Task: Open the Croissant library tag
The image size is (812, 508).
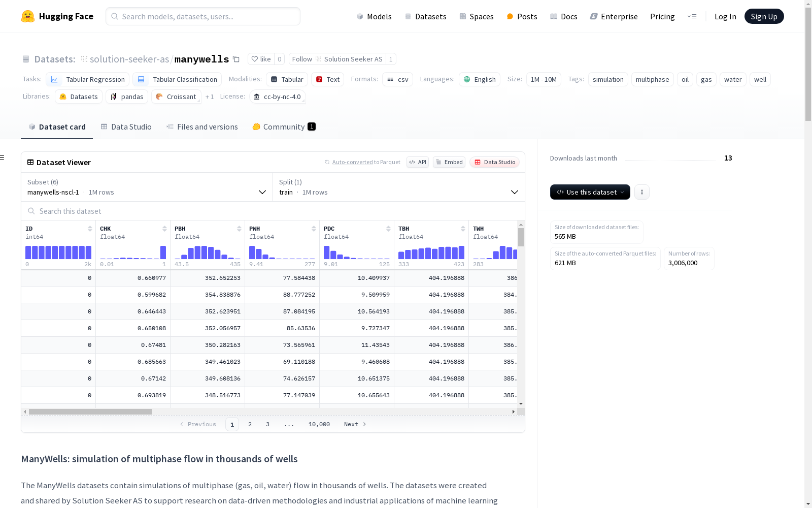Action: [176, 97]
